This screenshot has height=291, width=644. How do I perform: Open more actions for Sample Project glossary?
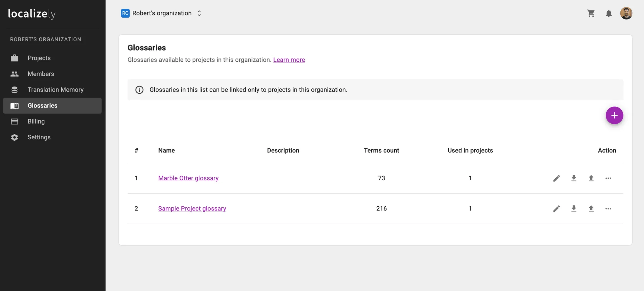point(608,209)
